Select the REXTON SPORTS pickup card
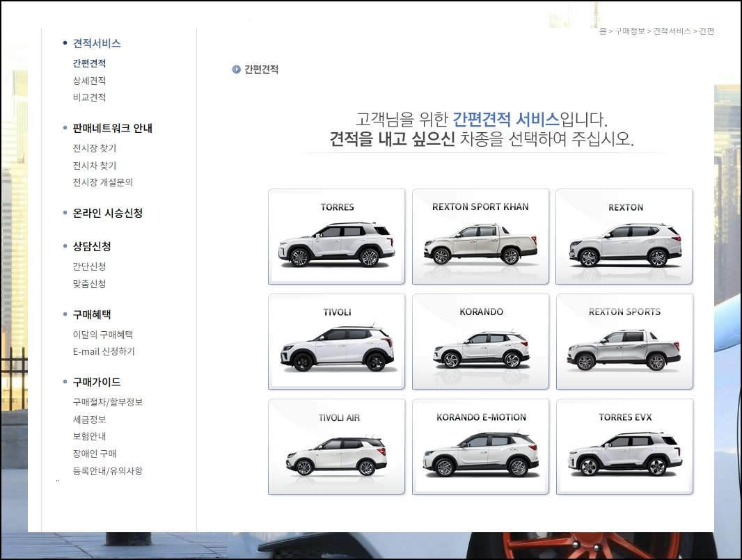This screenshot has height=560, width=742. [x=624, y=342]
